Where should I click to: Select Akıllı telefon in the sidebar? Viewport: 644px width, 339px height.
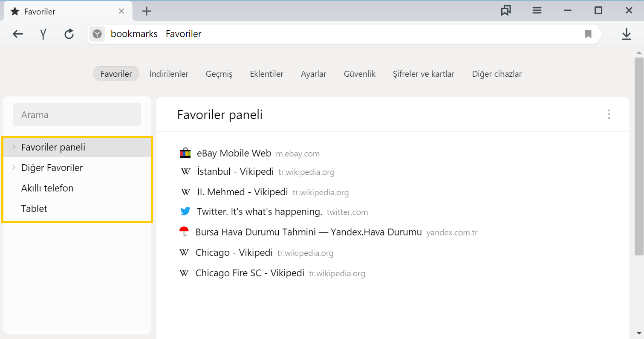[x=77, y=188]
